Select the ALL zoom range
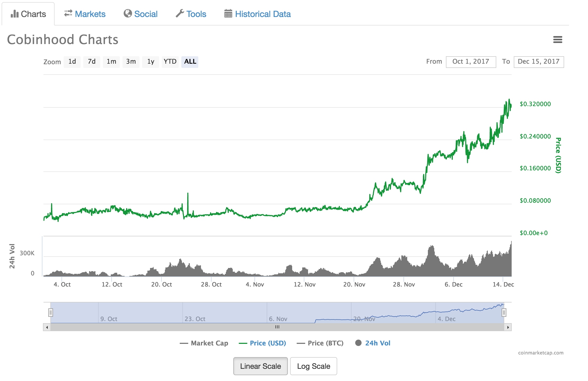 click(190, 62)
